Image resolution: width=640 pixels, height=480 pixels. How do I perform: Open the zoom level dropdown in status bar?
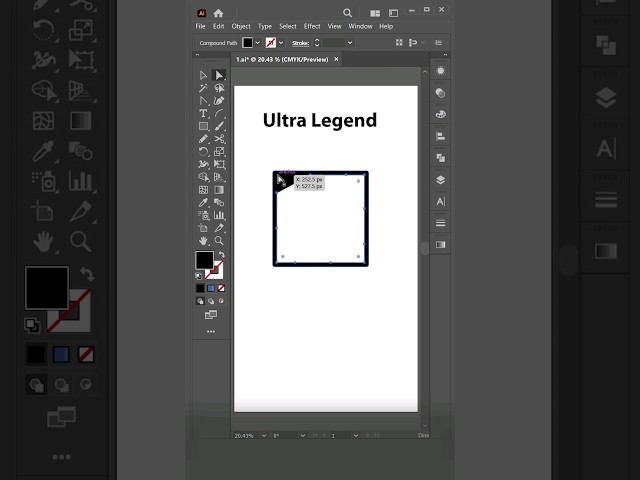264,436
